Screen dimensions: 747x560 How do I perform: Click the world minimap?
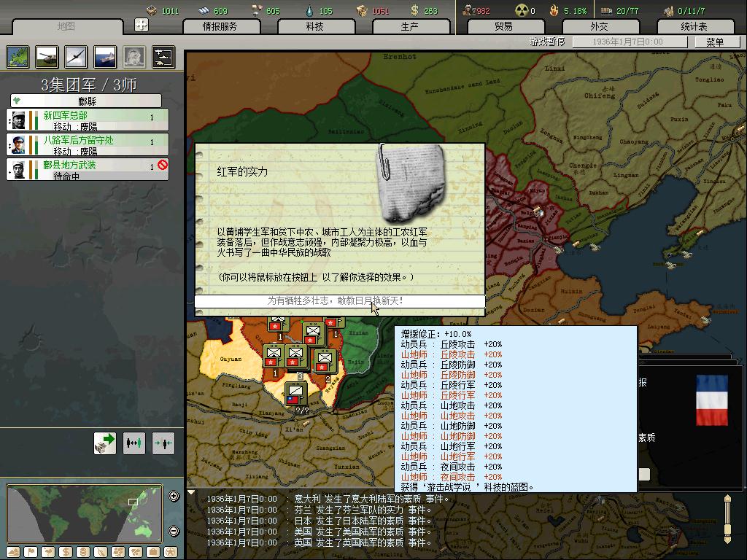85,513
